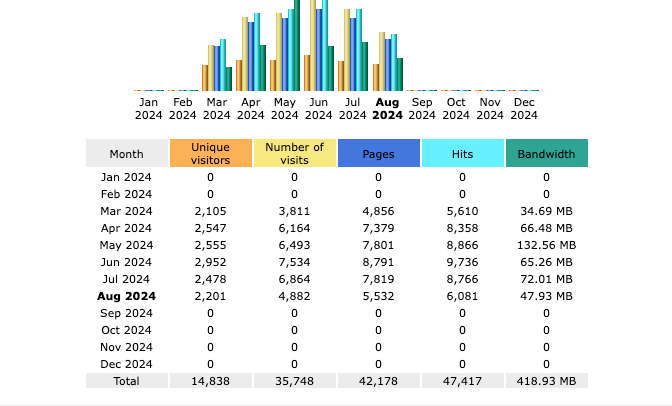Click the green Bandwidth column header

(546, 154)
